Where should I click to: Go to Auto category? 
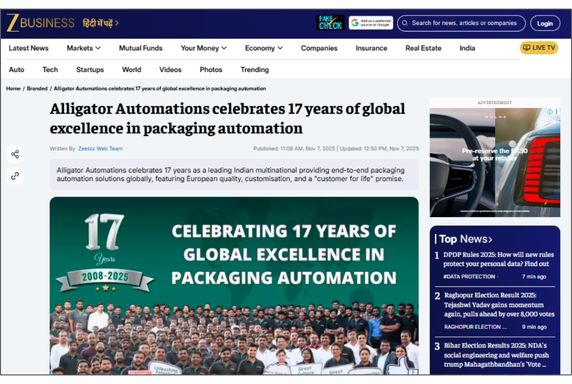click(16, 70)
